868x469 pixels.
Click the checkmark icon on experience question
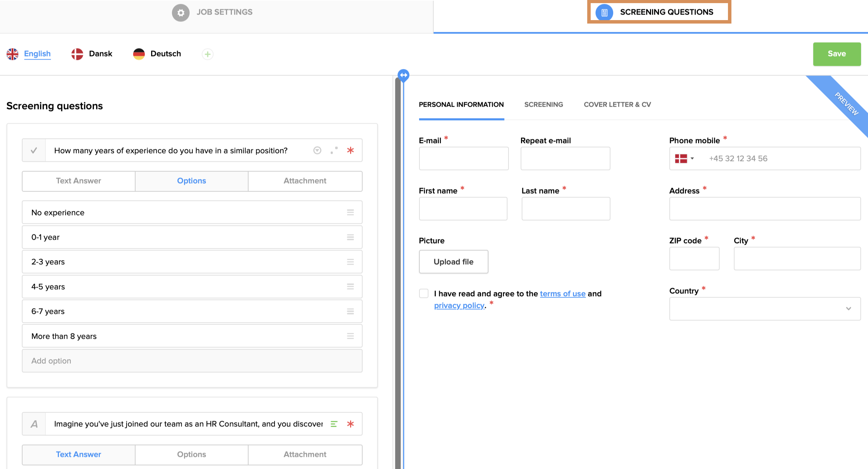pos(34,150)
